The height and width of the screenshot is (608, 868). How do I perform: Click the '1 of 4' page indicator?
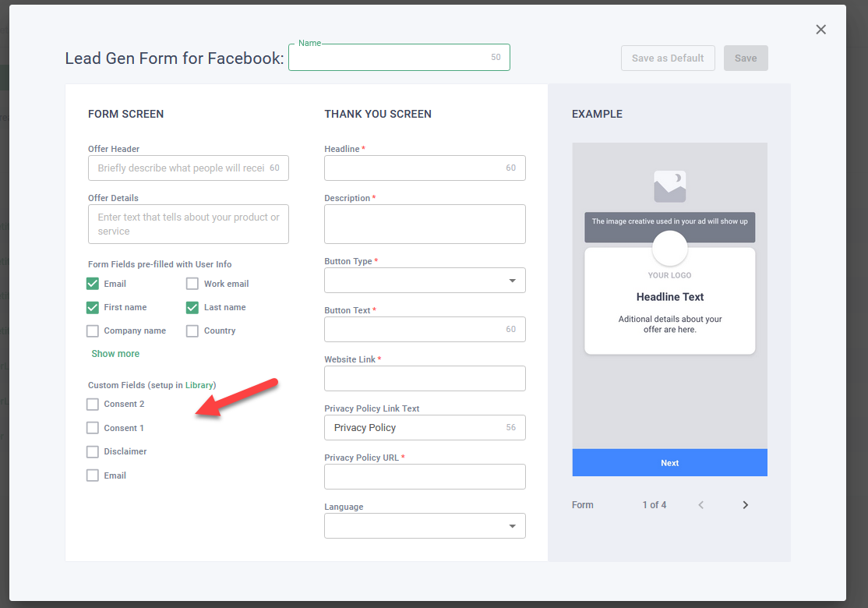click(x=655, y=505)
